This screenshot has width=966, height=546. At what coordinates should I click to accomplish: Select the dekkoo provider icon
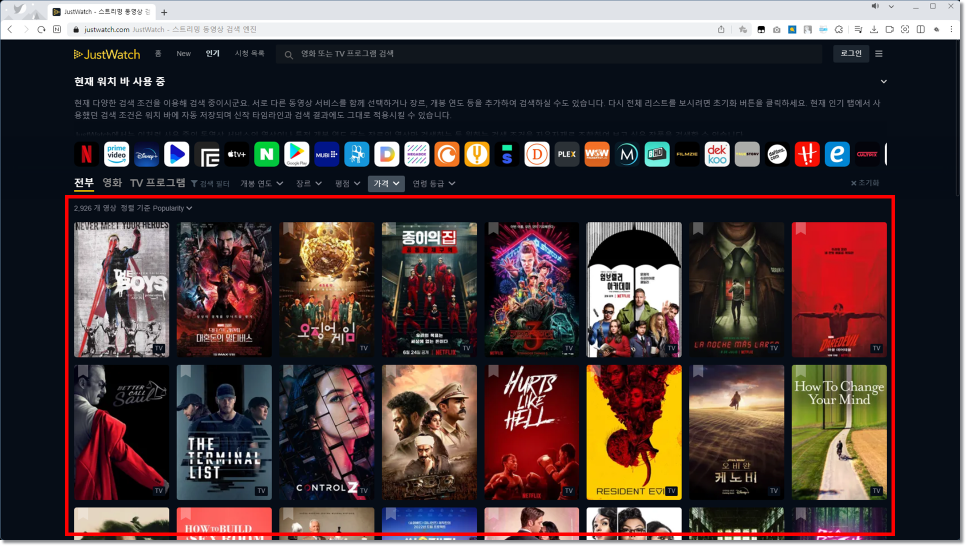[x=717, y=155]
